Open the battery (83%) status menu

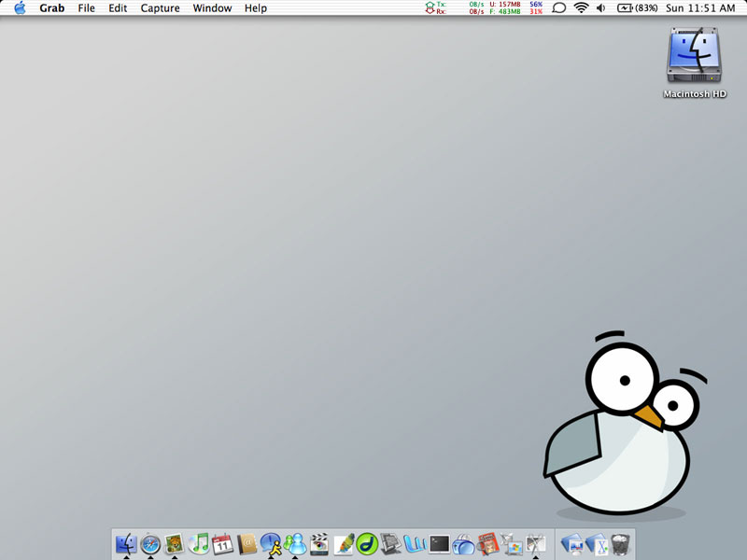pos(637,8)
